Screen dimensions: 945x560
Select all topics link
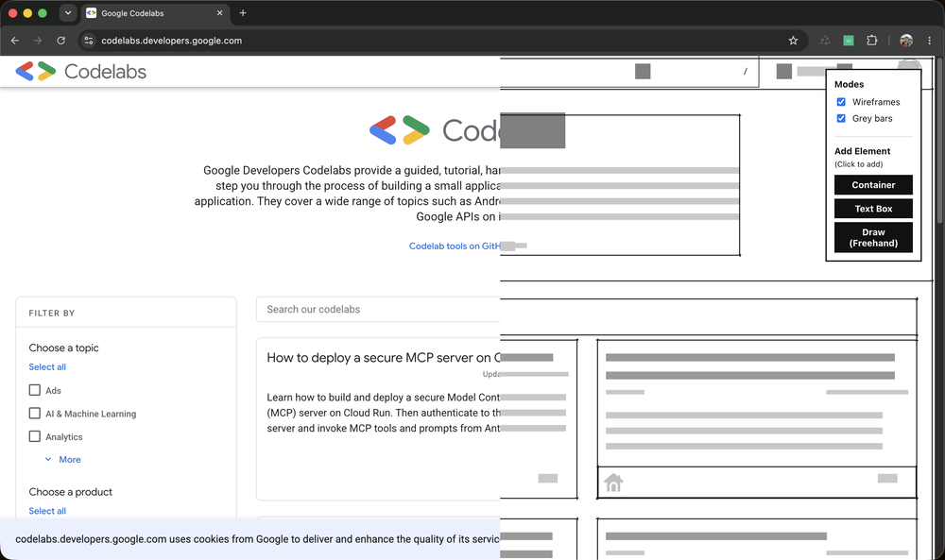pos(47,366)
